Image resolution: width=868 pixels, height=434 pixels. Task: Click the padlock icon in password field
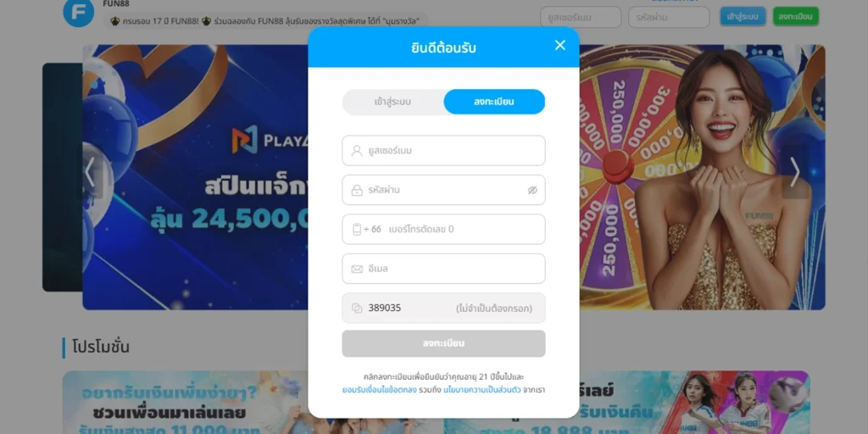(357, 191)
